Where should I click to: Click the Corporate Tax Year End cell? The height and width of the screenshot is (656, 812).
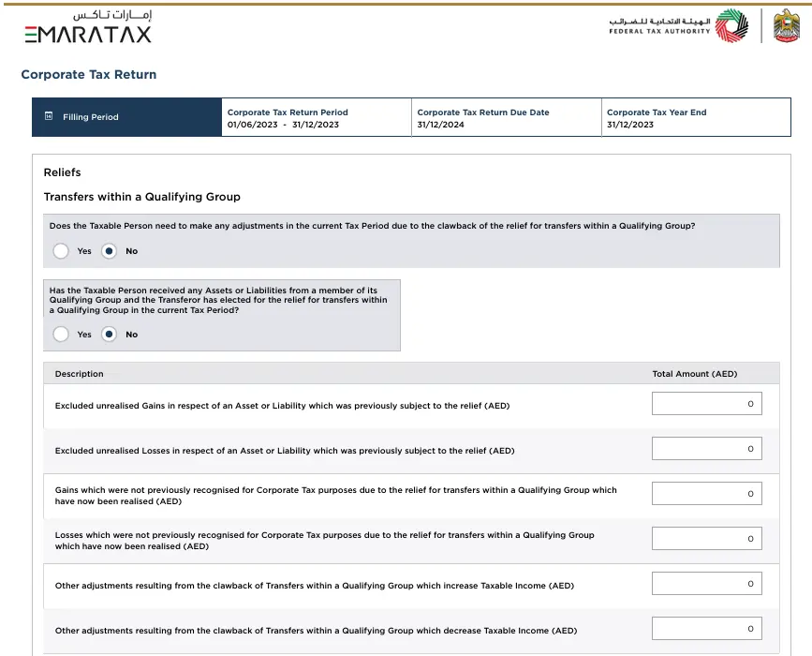click(x=696, y=118)
